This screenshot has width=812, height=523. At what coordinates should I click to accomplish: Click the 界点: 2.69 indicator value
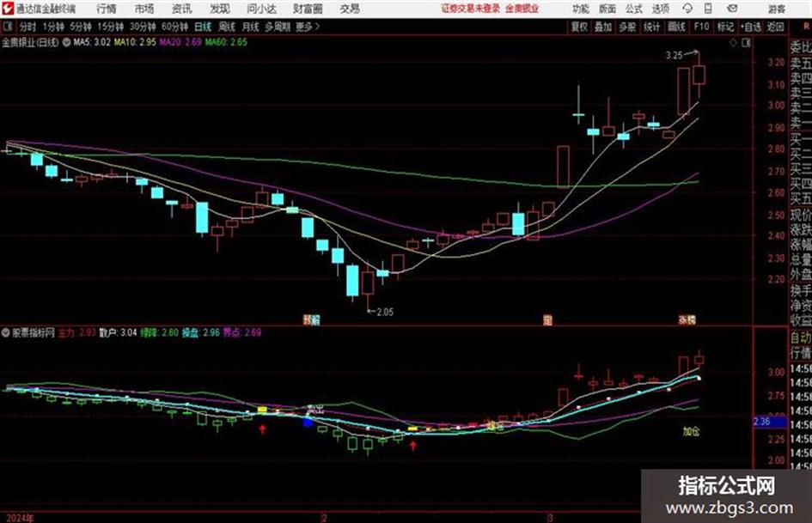tap(241, 332)
